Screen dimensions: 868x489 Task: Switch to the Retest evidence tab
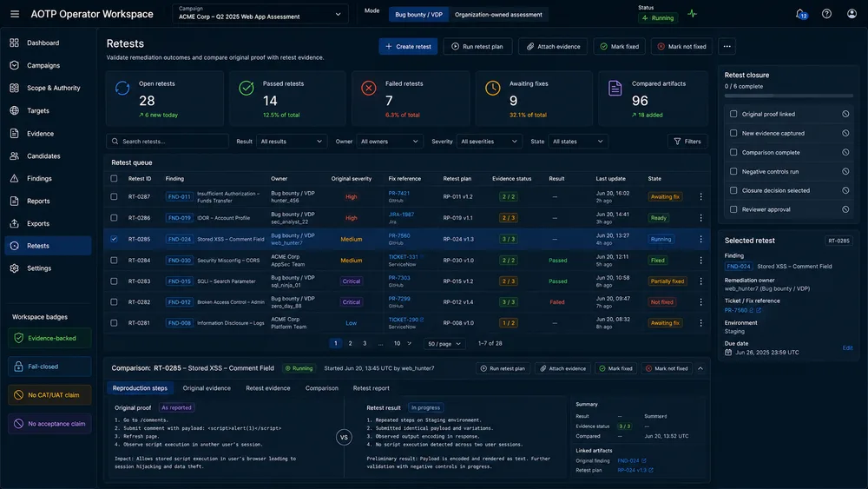[x=268, y=388]
